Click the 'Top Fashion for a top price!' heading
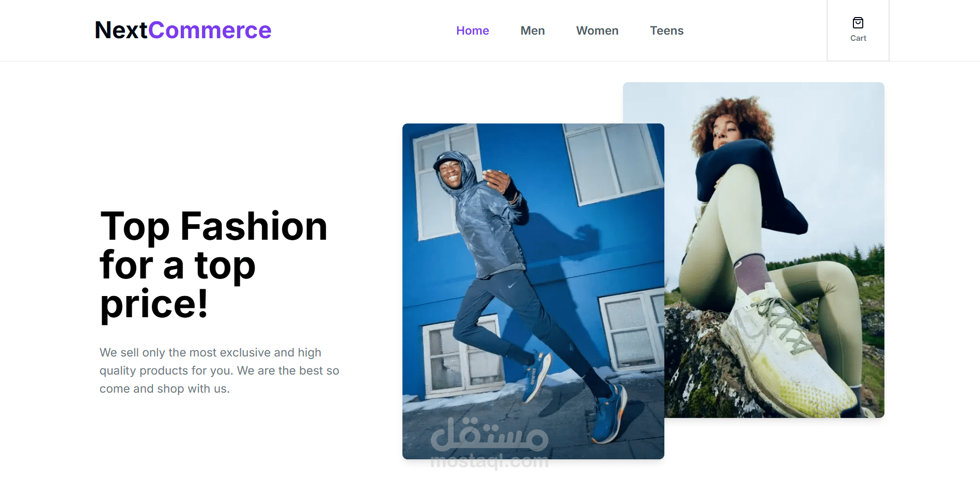Image resolution: width=980 pixels, height=481 pixels. 214,265
